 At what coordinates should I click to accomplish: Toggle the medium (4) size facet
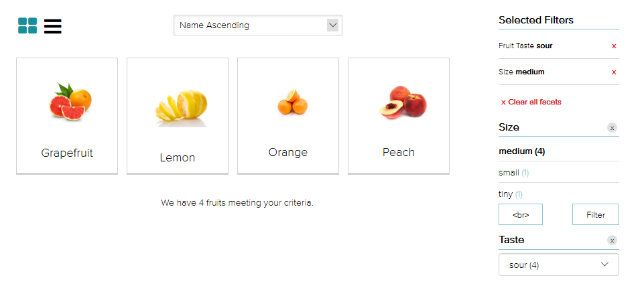tap(521, 151)
